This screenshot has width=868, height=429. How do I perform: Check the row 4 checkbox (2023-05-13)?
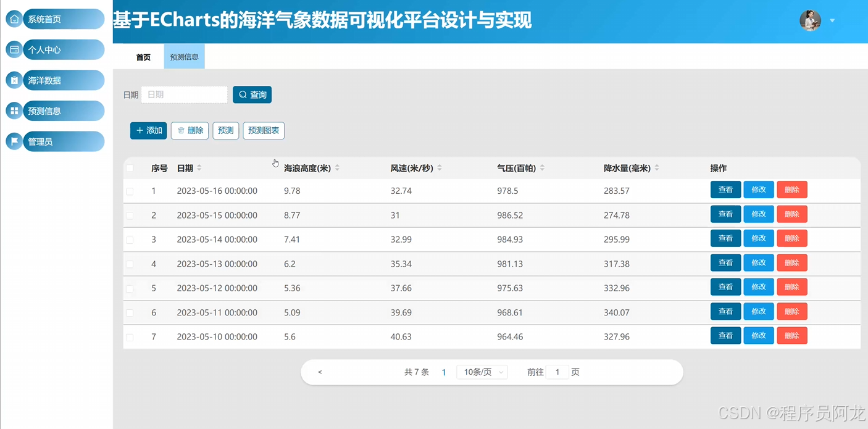coord(130,264)
